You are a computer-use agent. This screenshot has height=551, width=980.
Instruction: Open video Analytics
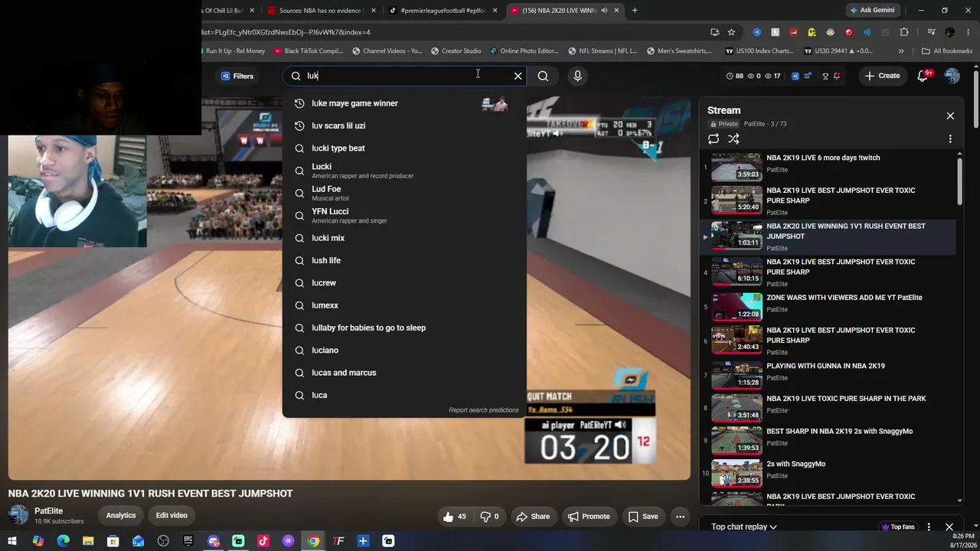(121, 516)
